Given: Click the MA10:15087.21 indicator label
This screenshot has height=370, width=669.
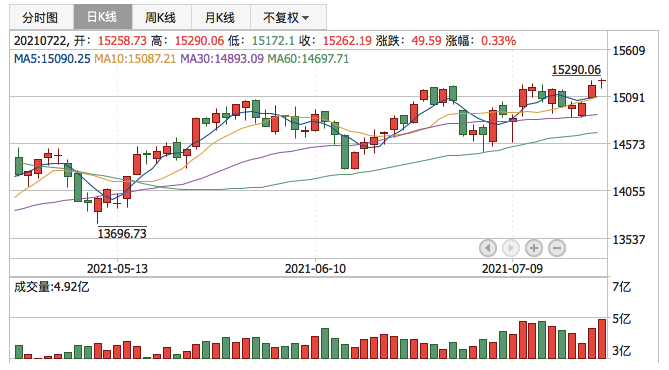Looking at the screenshot, I should (x=135, y=58).
